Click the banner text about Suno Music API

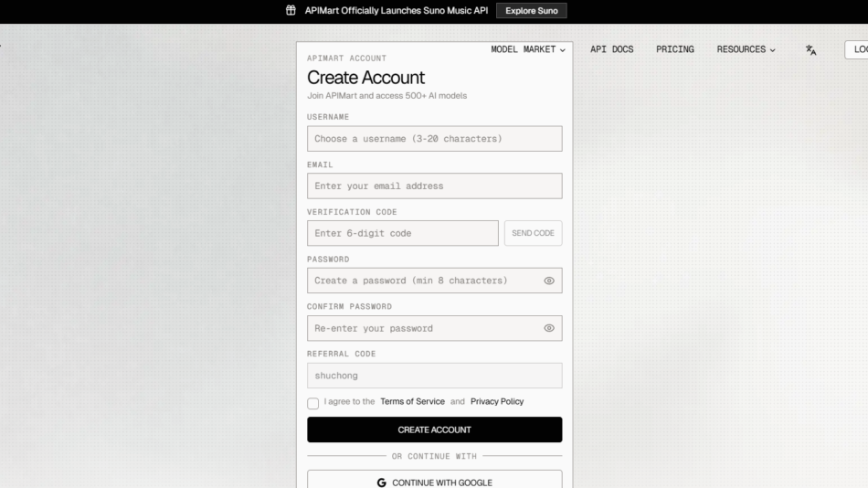[397, 11]
